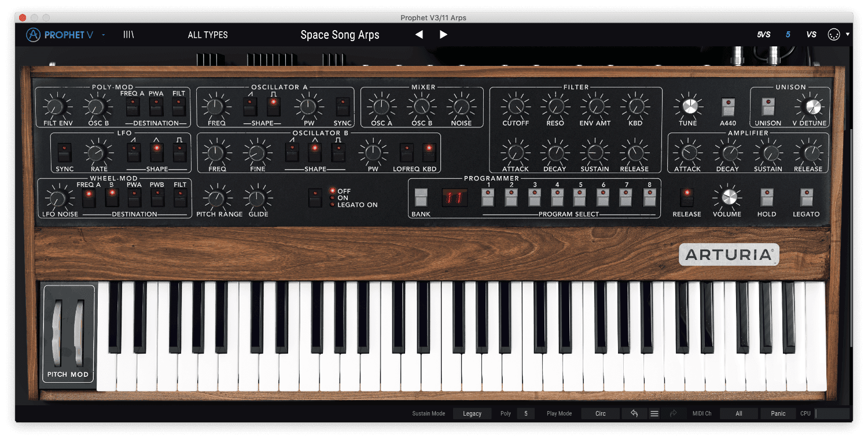
Task: Go to the next preset arrow
Action: point(443,35)
